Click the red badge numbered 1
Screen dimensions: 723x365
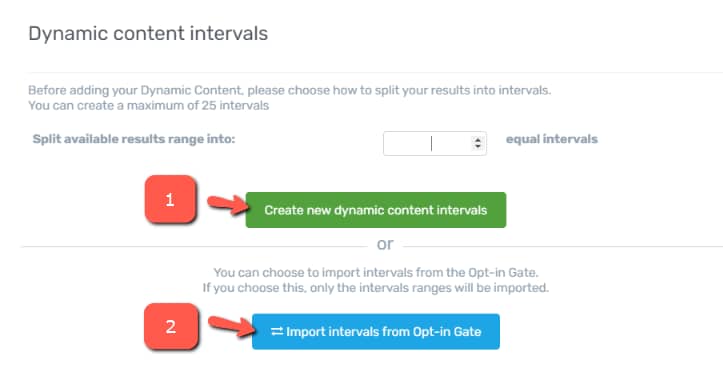click(170, 200)
